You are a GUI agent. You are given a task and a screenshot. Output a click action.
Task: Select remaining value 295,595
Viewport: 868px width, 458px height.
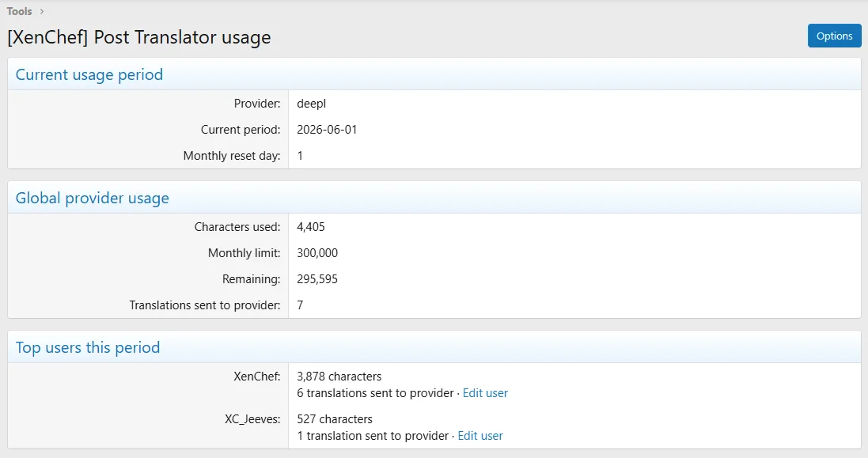coord(317,278)
